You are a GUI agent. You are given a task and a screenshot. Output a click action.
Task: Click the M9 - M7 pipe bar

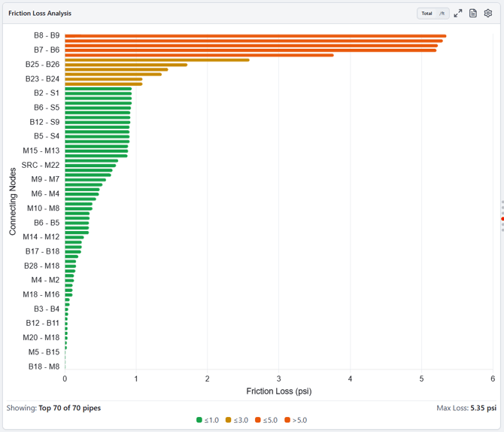[x=86, y=180]
